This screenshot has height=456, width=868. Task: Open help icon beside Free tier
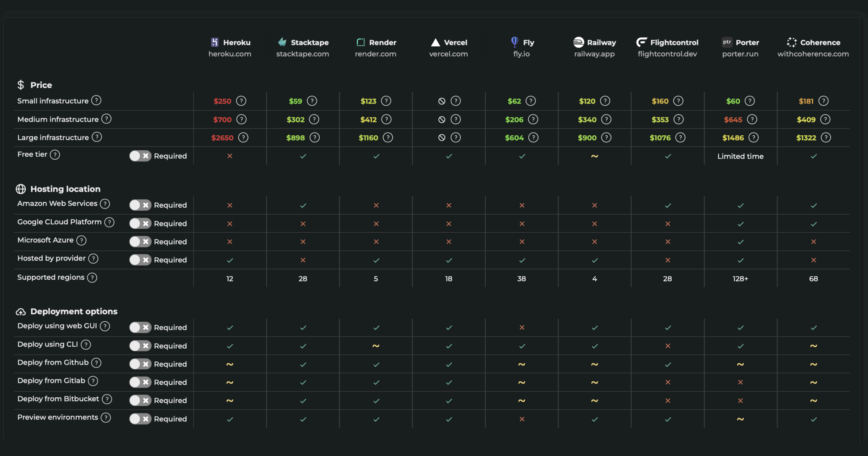pyautogui.click(x=55, y=155)
